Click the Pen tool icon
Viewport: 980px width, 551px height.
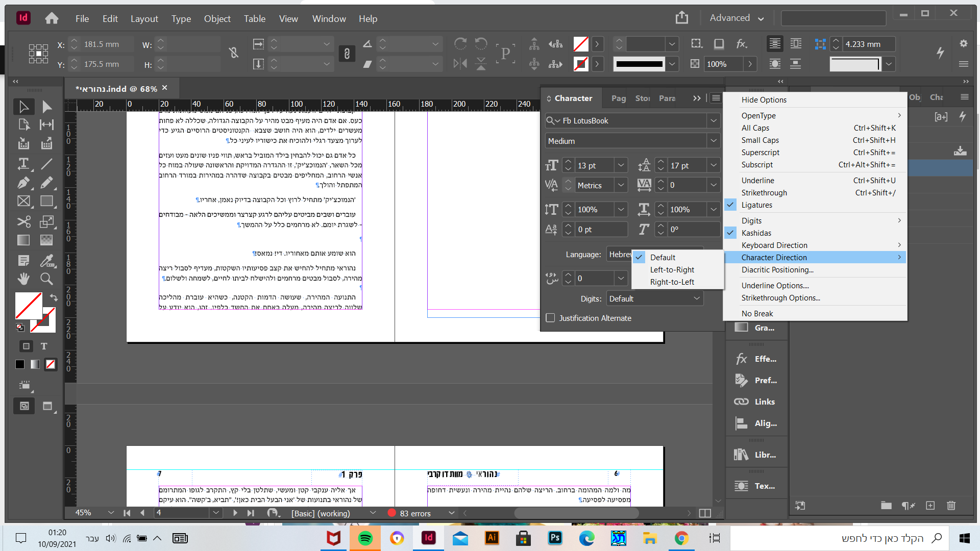(x=23, y=183)
